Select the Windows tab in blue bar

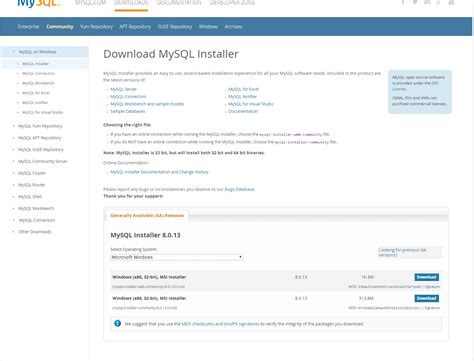pyautogui.click(x=208, y=27)
